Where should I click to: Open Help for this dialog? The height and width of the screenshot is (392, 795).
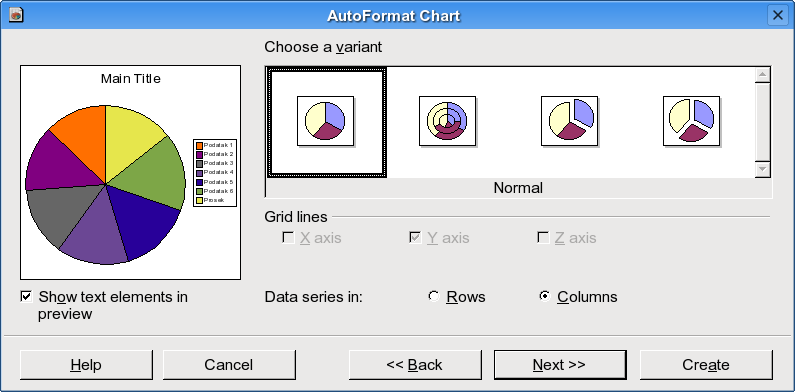[x=86, y=365]
